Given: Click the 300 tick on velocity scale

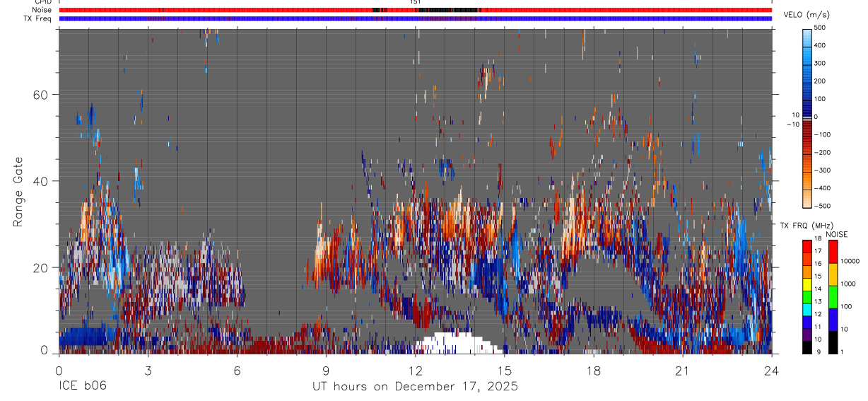Looking at the screenshot, I should [x=821, y=63].
